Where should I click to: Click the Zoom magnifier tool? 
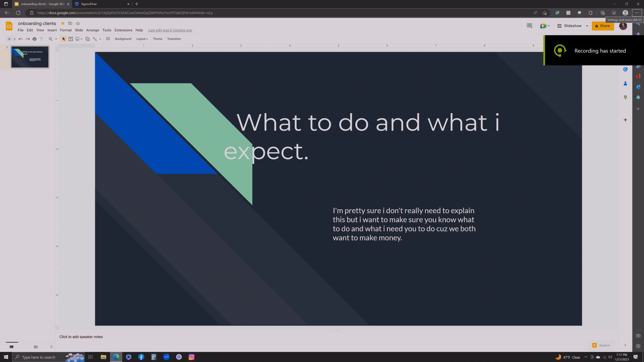coord(50,39)
